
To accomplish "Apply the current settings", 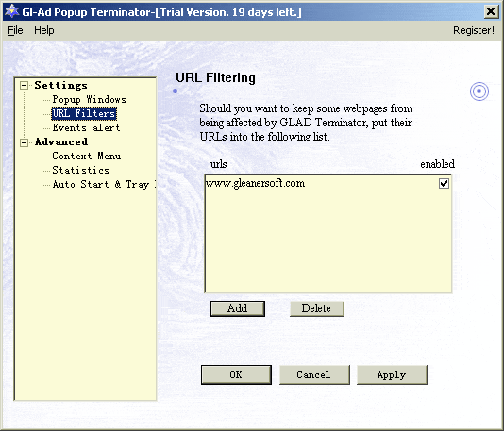I will (x=392, y=374).
